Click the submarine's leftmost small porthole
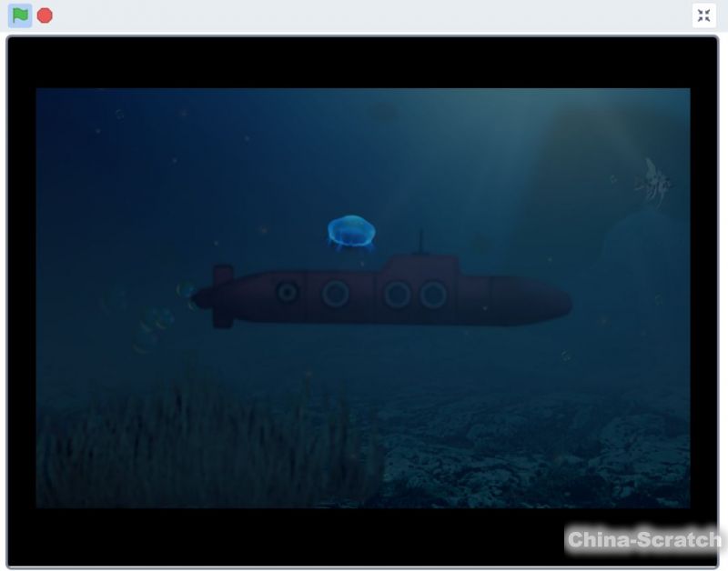The height and width of the screenshot is (571, 728). pyautogui.click(x=288, y=293)
